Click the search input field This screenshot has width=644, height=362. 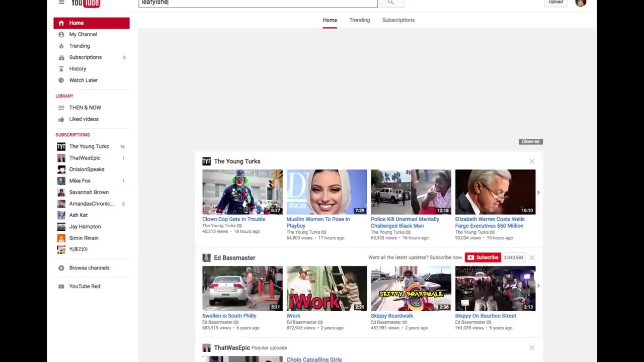tap(258, 3)
